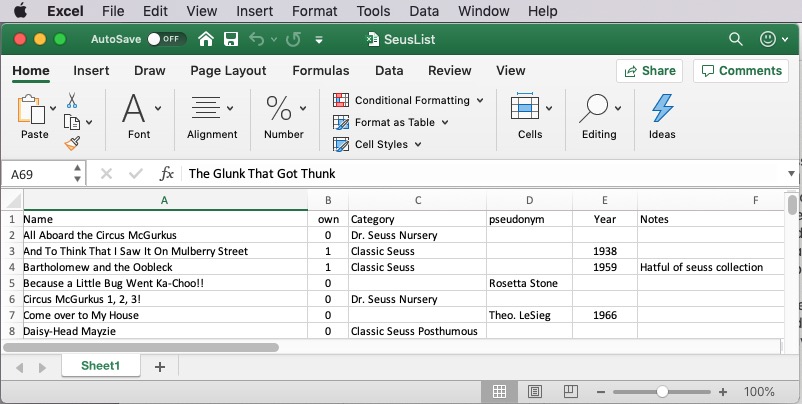Click the zoom slider handle
Image resolution: width=802 pixels, height=404 pixels.
pyautogui.click(x=662, y=392)
